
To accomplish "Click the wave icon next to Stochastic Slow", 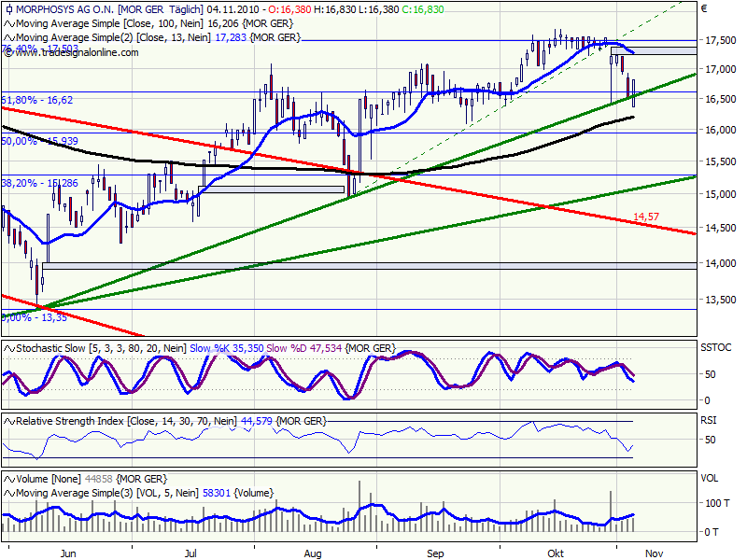I will [10, 344].
